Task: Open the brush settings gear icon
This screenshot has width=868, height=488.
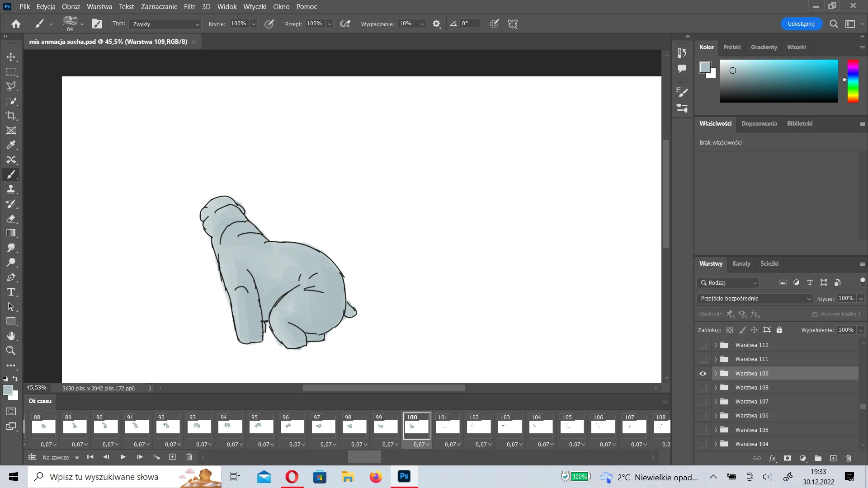Action: pos(436,24)
